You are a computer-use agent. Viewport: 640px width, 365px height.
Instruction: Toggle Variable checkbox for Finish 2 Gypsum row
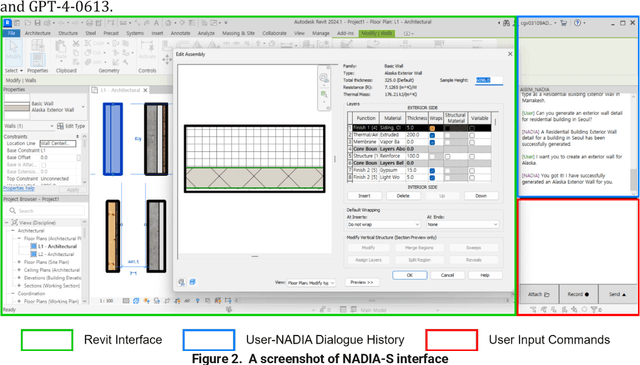point(472,171)
